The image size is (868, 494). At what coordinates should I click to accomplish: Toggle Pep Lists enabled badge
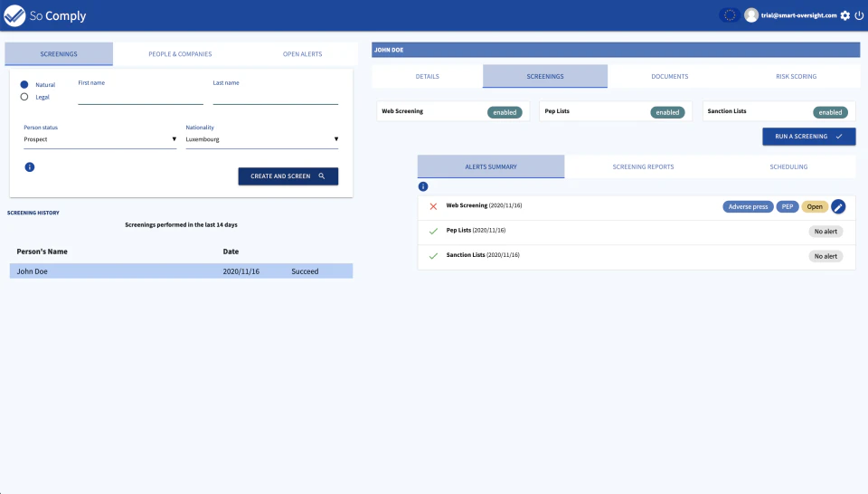point(667,112)
